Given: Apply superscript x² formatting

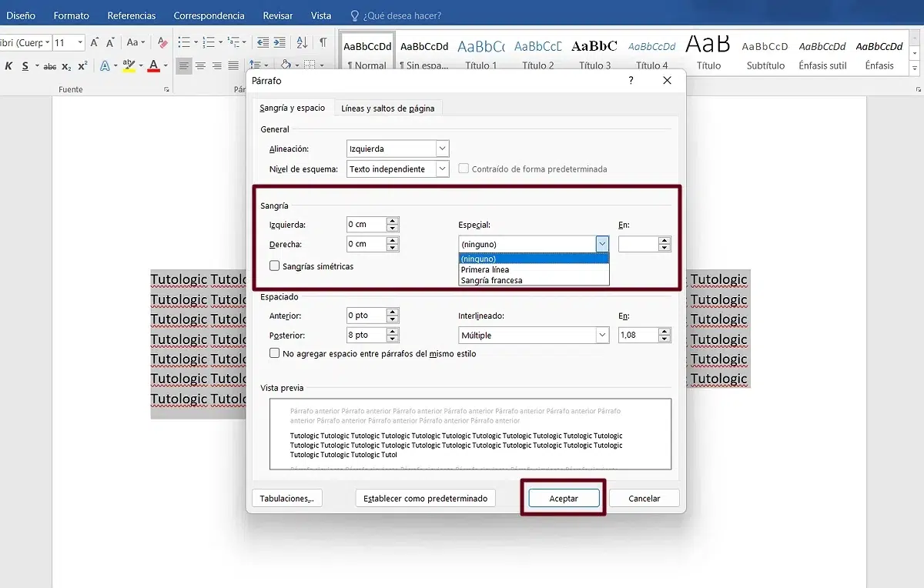Looking at the screenshot, I should point(82,66).
